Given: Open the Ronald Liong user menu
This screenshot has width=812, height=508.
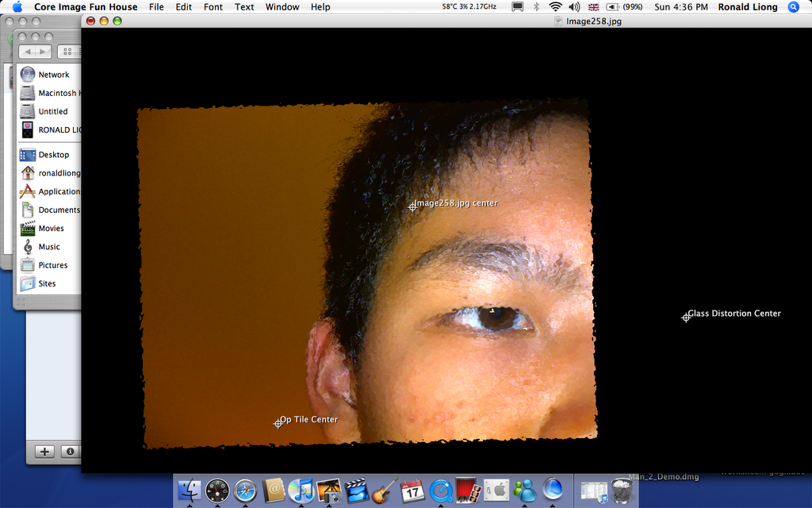Looking at the screenshot, I should (x=748, y=6).
